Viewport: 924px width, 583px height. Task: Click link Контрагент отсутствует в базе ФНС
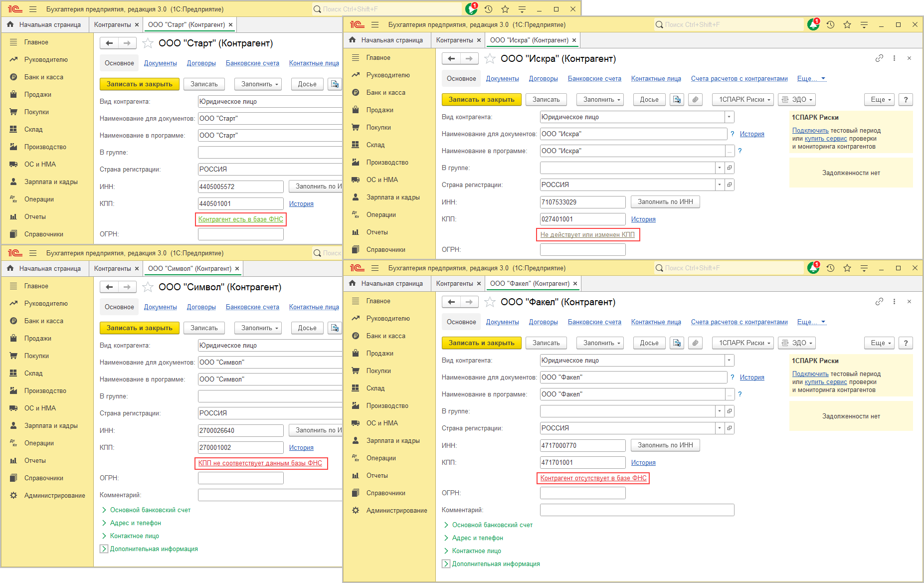[x=593, y=478]
